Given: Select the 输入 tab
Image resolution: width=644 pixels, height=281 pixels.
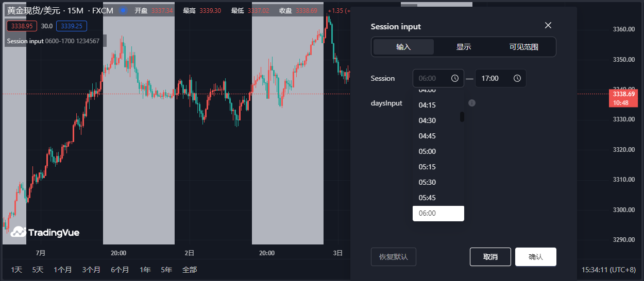Looking at the screenshot, I should 403,47.
